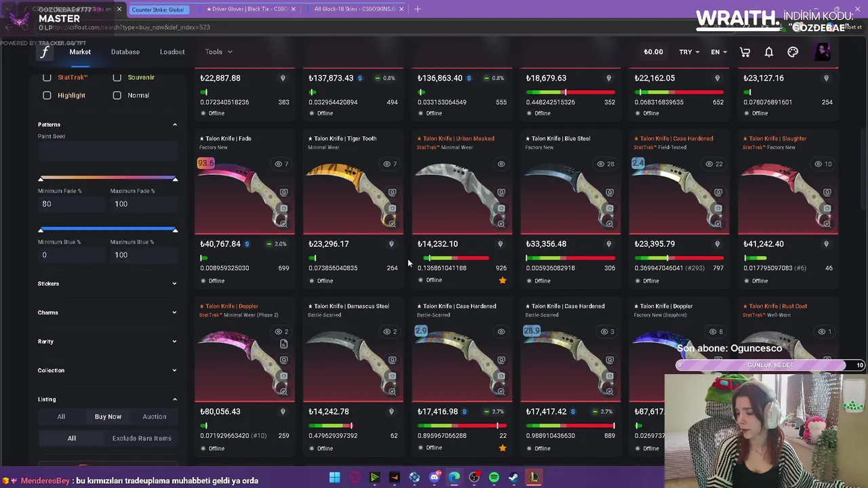Adjust the Fade percentage slider

[108, 179]
